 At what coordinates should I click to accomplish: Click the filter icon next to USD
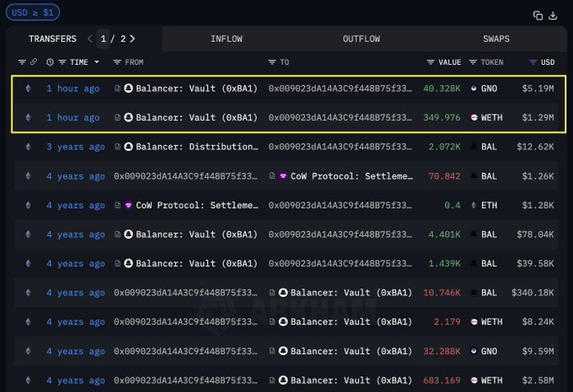533,62
